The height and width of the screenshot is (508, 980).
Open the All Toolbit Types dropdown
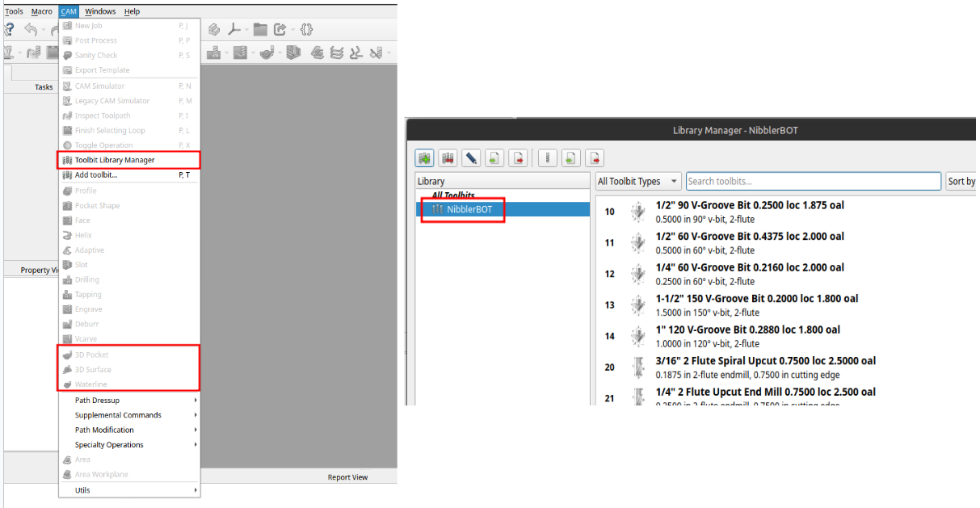[x=638, y=182]
